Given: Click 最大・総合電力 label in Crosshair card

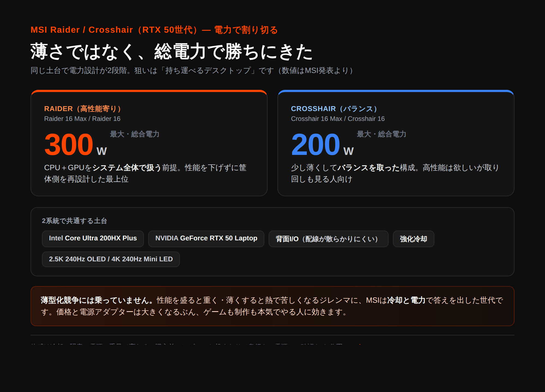Looking at the screenshot, I should (381, 134).
